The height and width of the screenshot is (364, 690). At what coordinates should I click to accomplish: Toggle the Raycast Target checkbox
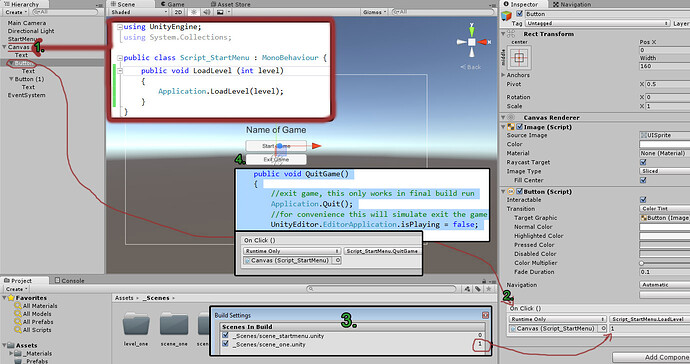pos(643,162)
